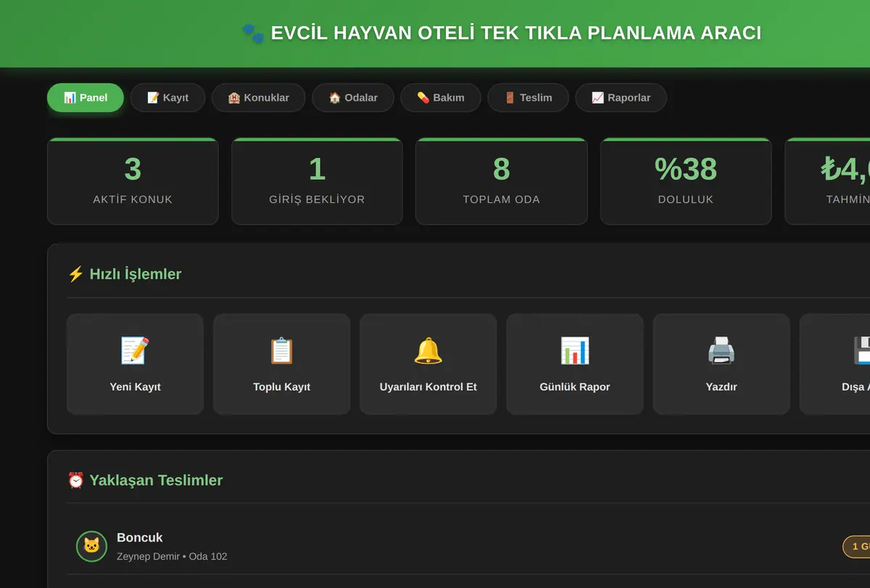Viewport: 870px width, 588px height.
Task: Switch to the Raporlar tab
Action: (x=621, y=98)
